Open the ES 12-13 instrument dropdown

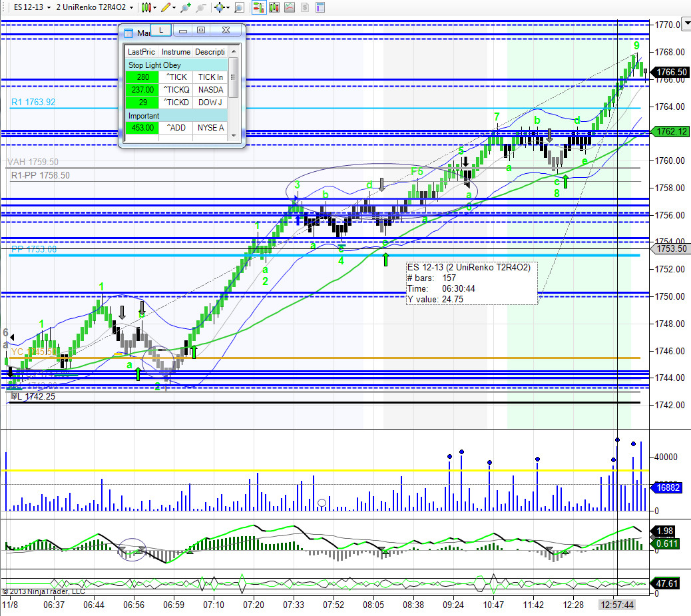[32, 7]
